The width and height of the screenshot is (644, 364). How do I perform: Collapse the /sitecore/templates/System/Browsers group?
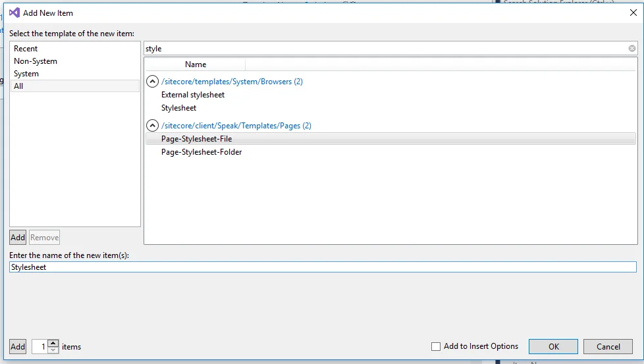(x=152, y=81)
